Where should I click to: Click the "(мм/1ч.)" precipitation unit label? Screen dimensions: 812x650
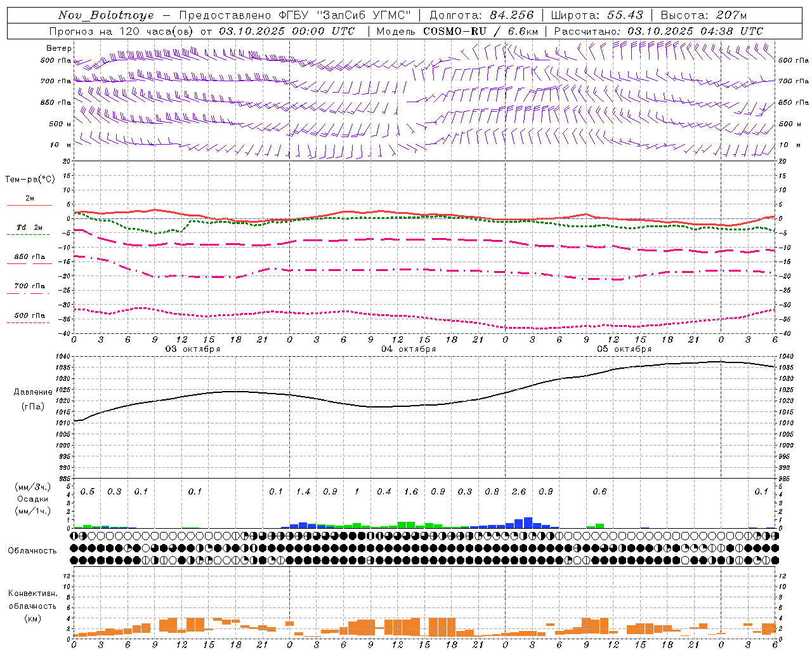pos(33,511)
